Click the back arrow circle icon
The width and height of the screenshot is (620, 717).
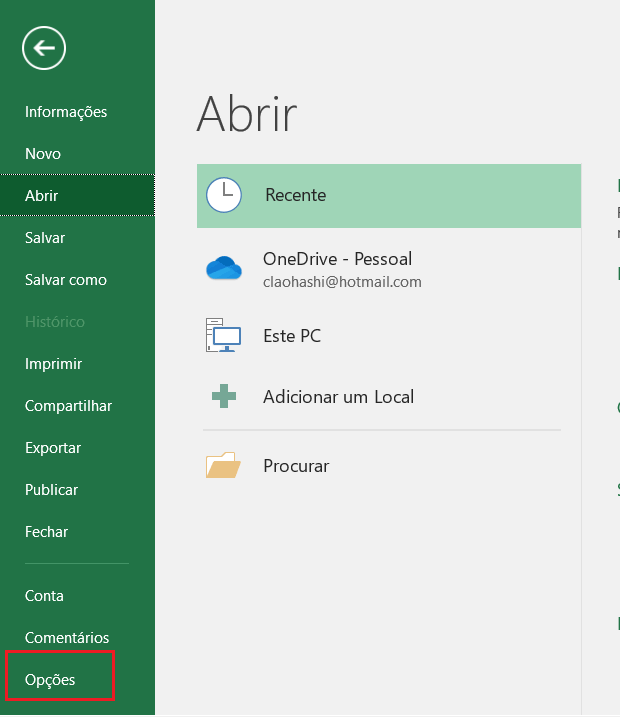click(44, 47)
